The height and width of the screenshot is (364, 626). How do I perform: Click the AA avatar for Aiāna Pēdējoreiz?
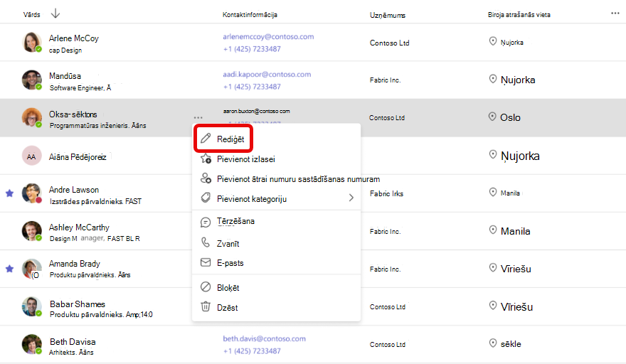(x=31, y=156)
